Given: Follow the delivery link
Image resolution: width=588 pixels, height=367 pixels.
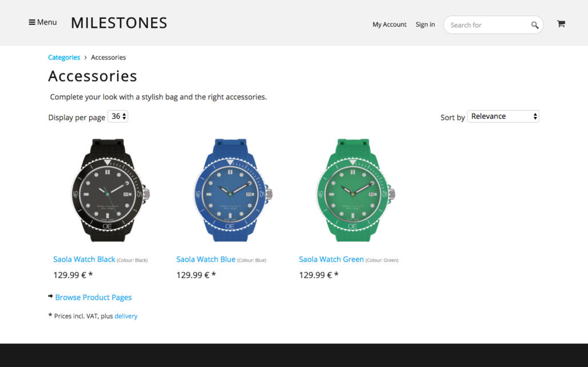Looking at the screenshot, I should click(126, 316).
